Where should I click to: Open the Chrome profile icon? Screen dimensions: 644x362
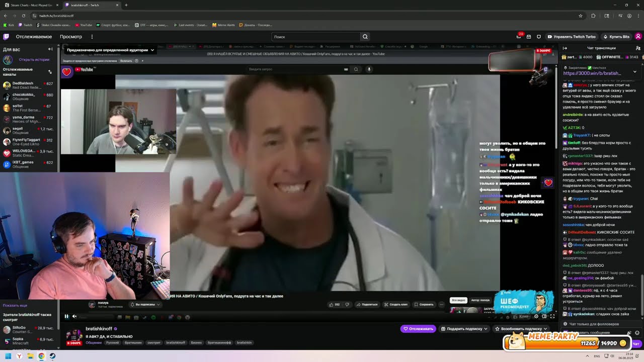pyautogui.click(x=629, y=16)
